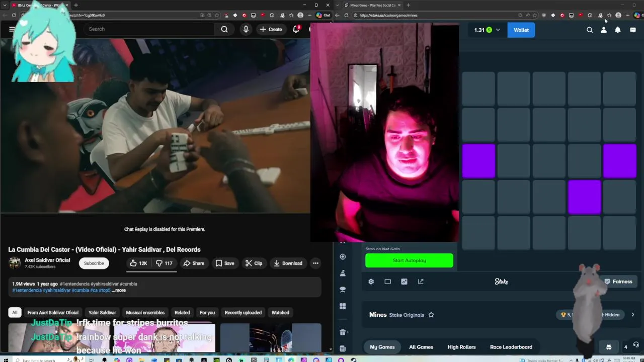Open Axel Saldivar Oficial channel name
This screenshot has height=362, width=644.
pos(47,260)
